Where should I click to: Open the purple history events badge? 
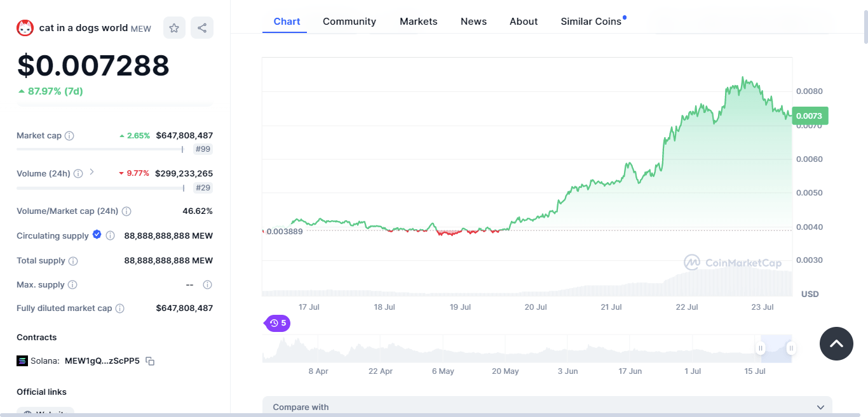point(277,323)
